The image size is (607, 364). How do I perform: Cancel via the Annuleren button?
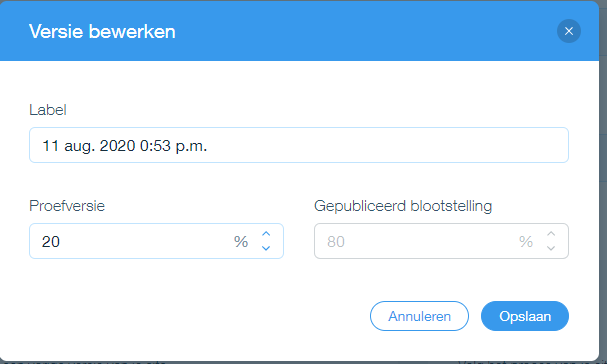[x=419, y=316]
